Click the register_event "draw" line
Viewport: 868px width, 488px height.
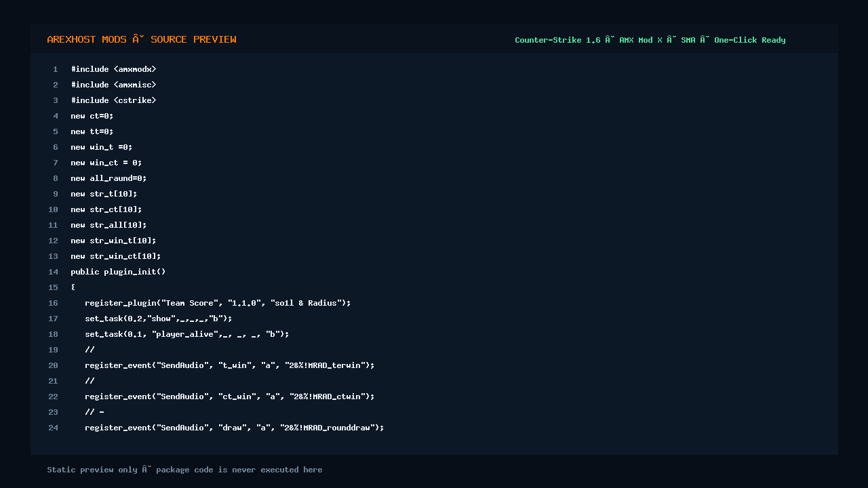coord(235,428)
